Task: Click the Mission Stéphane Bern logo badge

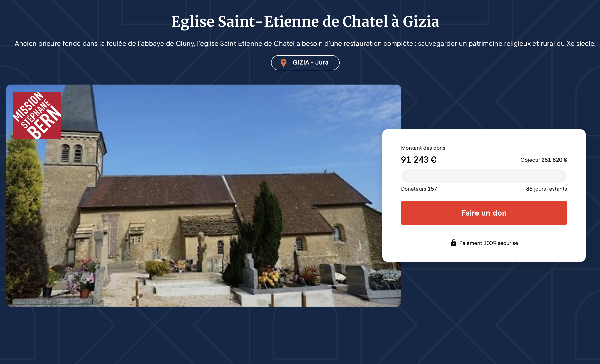Action: click(x=37, y=115)
